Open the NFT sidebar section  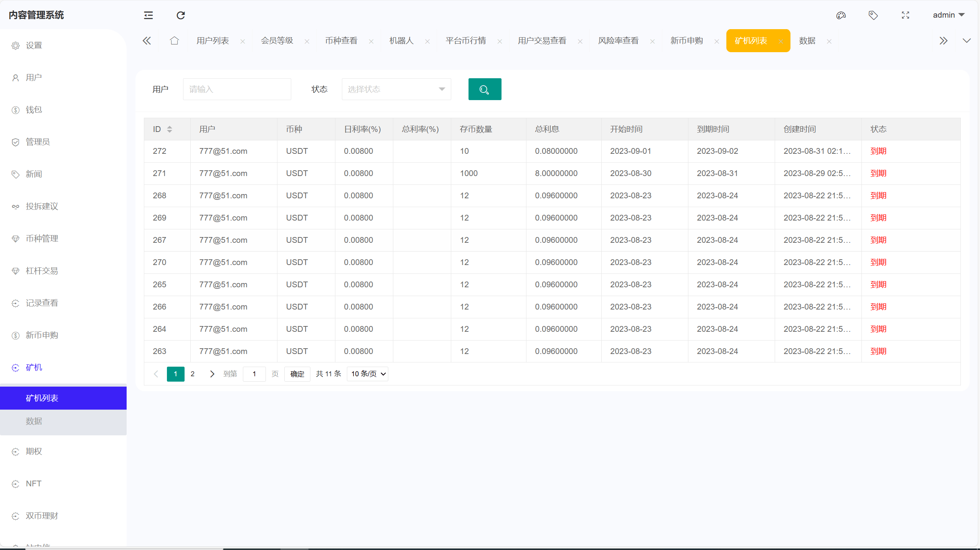pos(33,483)
